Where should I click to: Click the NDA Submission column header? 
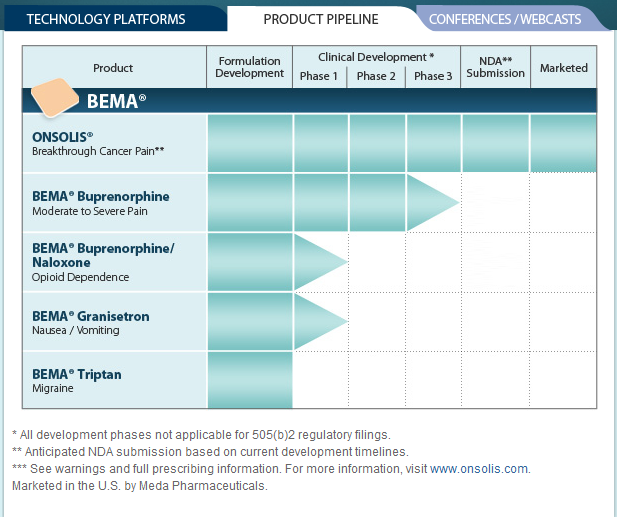point(495,67)
